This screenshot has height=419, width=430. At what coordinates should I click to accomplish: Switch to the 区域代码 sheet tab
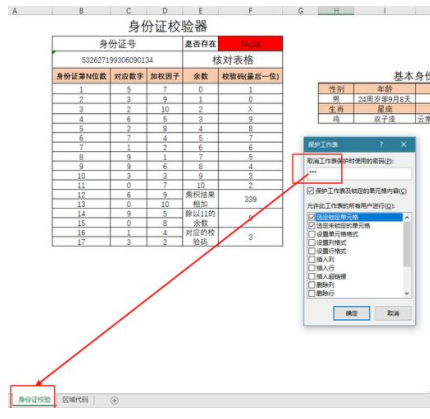pos(75,400)
